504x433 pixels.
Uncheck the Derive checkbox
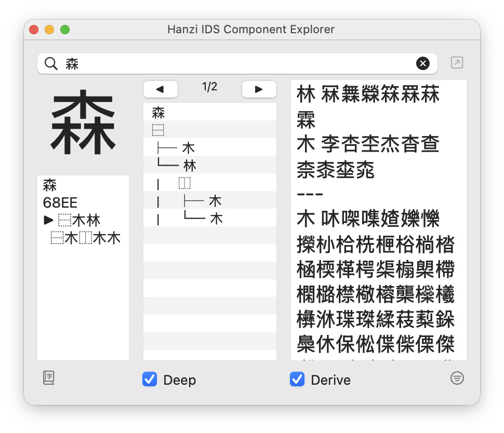pyautogui.click(x=297, y=380)
